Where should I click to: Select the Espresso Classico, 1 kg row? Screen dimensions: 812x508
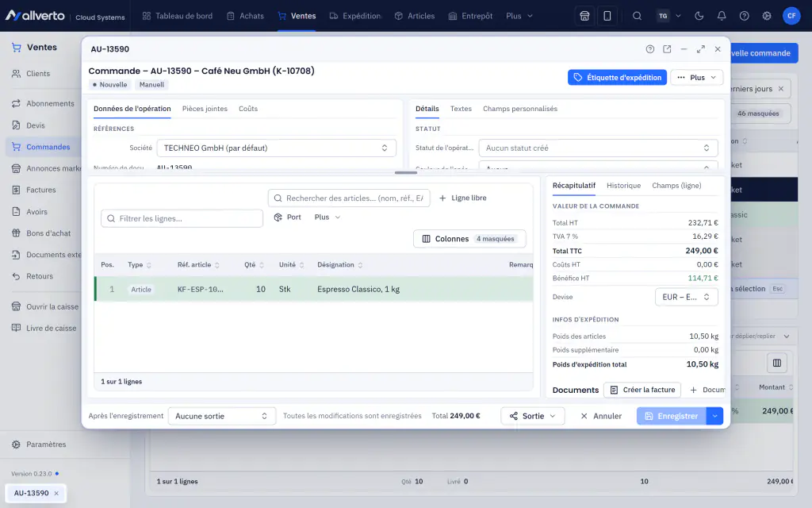tap(314, 289)
